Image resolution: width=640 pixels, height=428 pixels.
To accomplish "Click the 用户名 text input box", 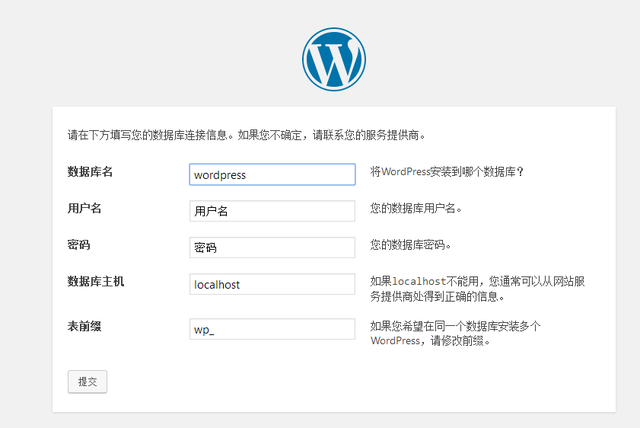I will click(272, 211).
